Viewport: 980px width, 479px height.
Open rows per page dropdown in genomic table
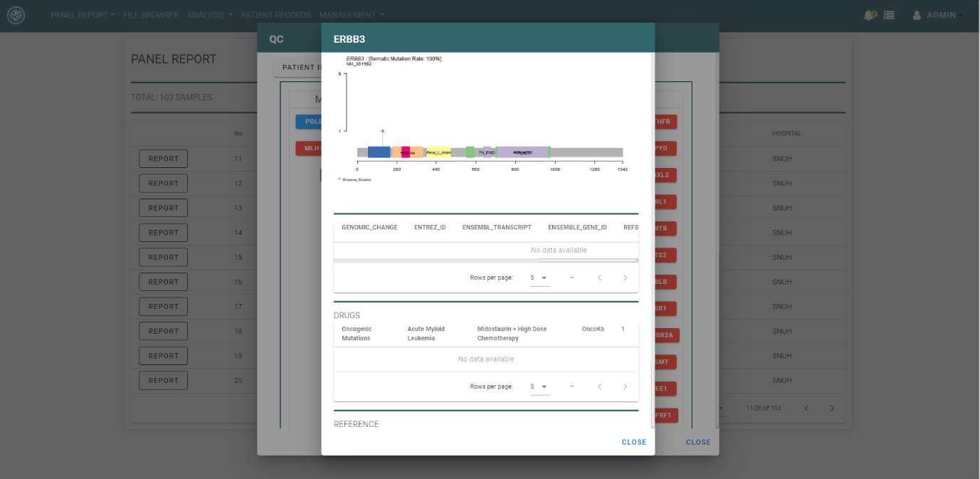coord(539,278)
